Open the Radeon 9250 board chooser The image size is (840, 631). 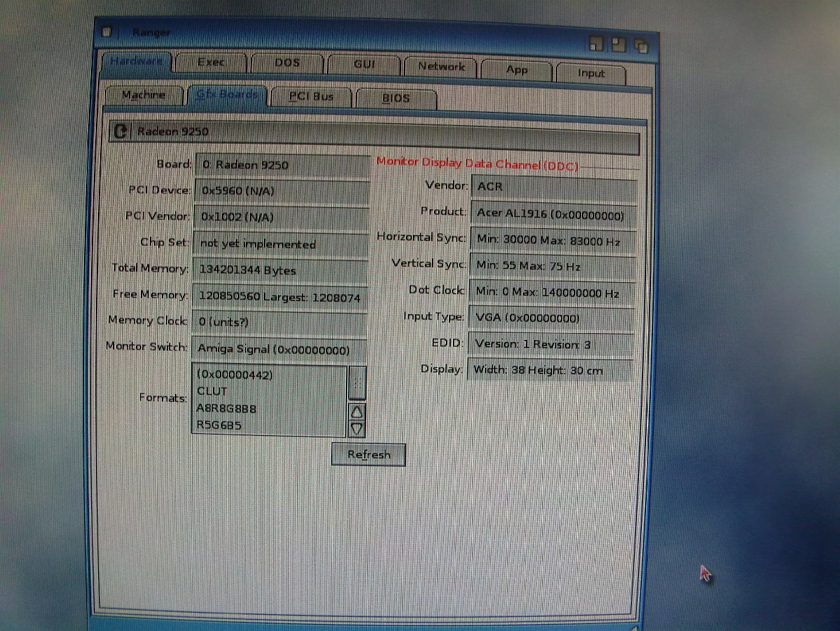point(121,131)
